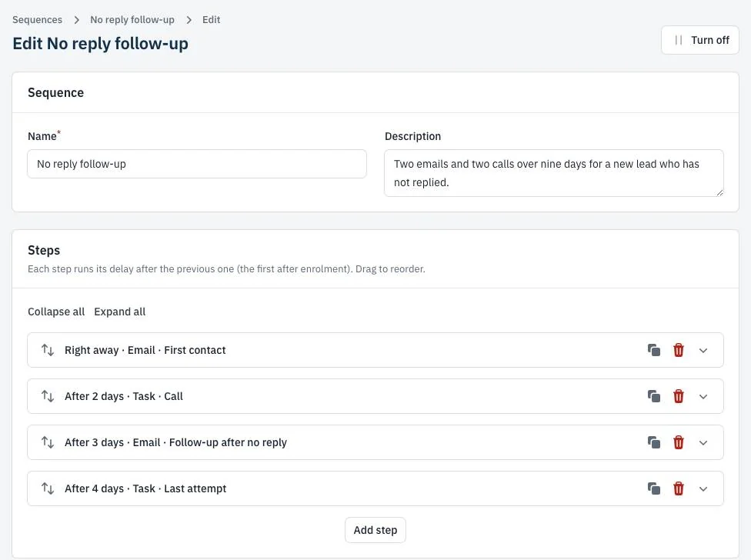Click the 'Edit No reply follow-up' title

pyautogui.click(x=100, y=44)
